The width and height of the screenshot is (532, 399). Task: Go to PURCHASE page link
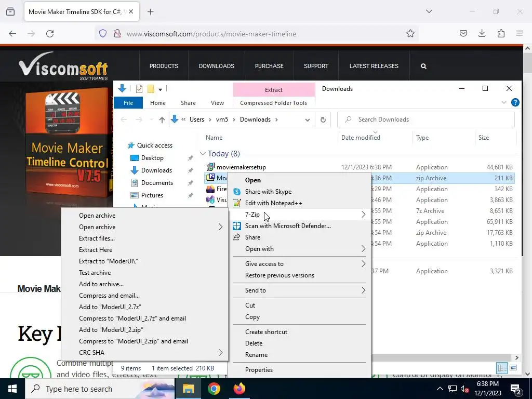click(269, 66)
